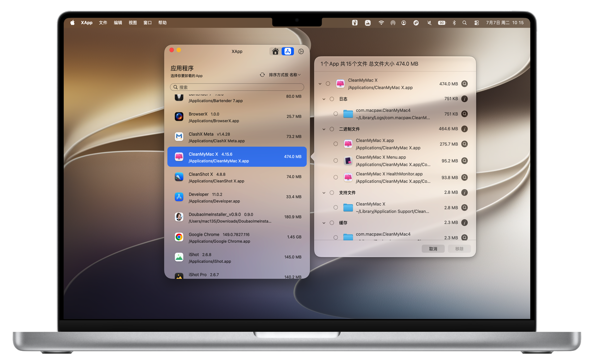Viewport: 594px width, 364px height.
Task: Click the 搜索 search field
Action: (237, 87)
